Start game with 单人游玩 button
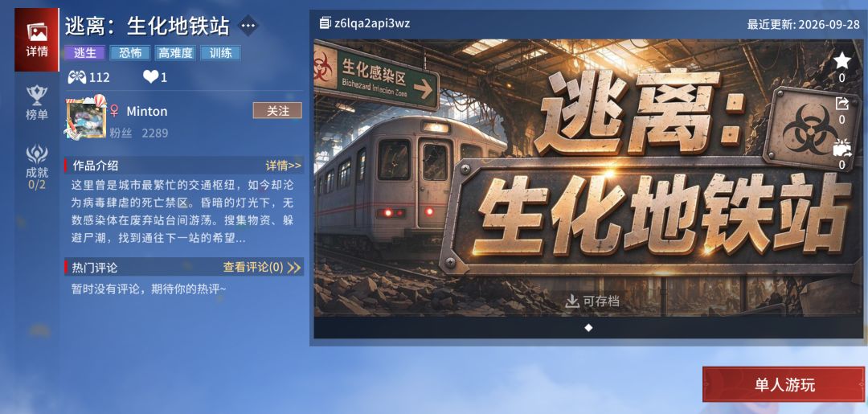 [784, 385]
